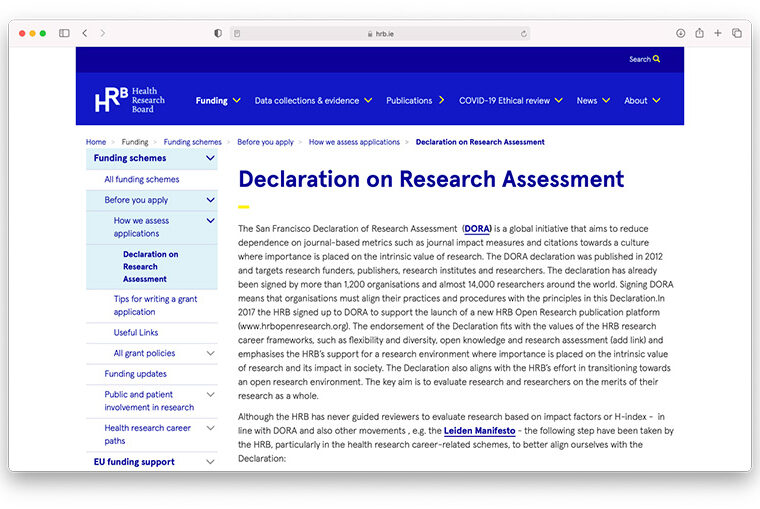
Task: Expand the Funding dropdown chevron
Action: tap(237, 100)
